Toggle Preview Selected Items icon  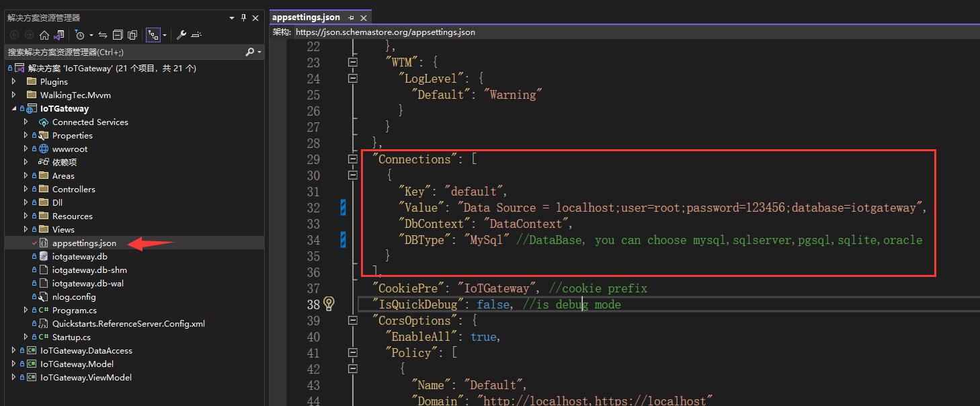pyautogui.click(x=196, y=35)
